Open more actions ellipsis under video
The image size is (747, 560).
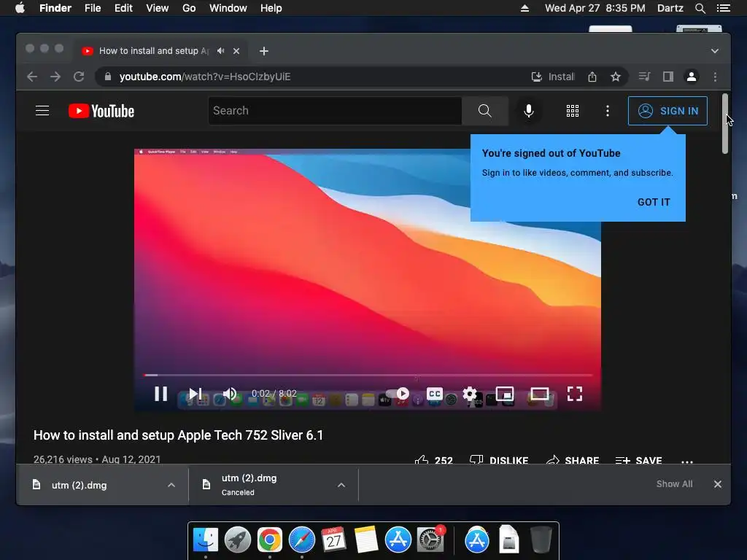[x=687, y=461]
